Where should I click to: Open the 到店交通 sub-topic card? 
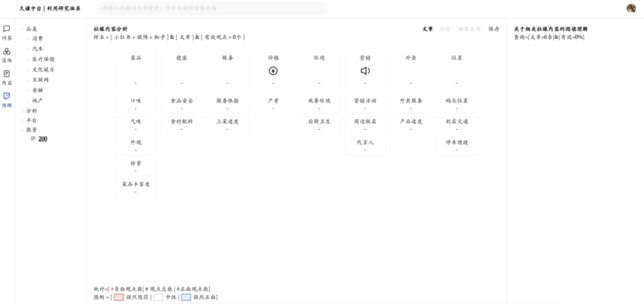pos(457,125)
